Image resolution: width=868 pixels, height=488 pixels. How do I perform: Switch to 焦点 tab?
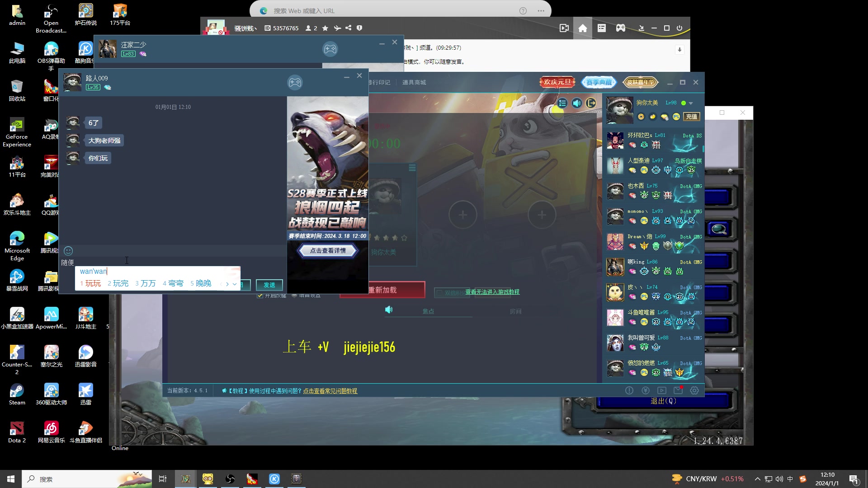428,311
